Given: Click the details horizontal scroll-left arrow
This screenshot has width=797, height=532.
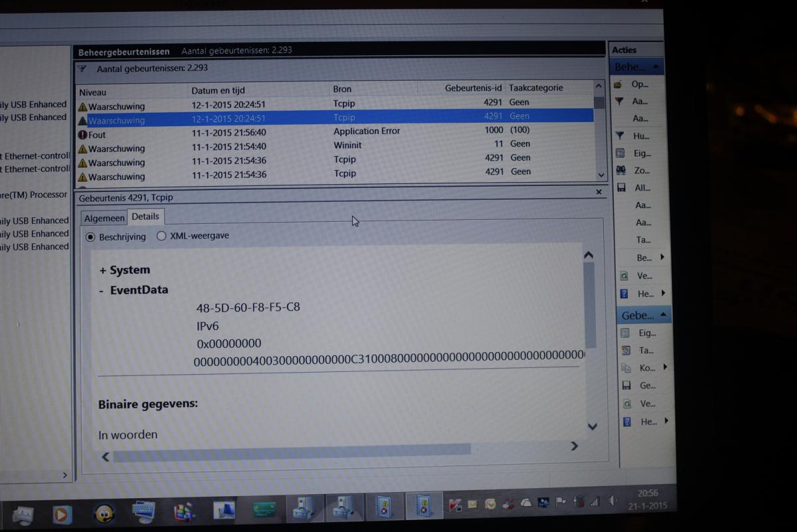Looking at the screenshot, I should (x=106, y=457).
